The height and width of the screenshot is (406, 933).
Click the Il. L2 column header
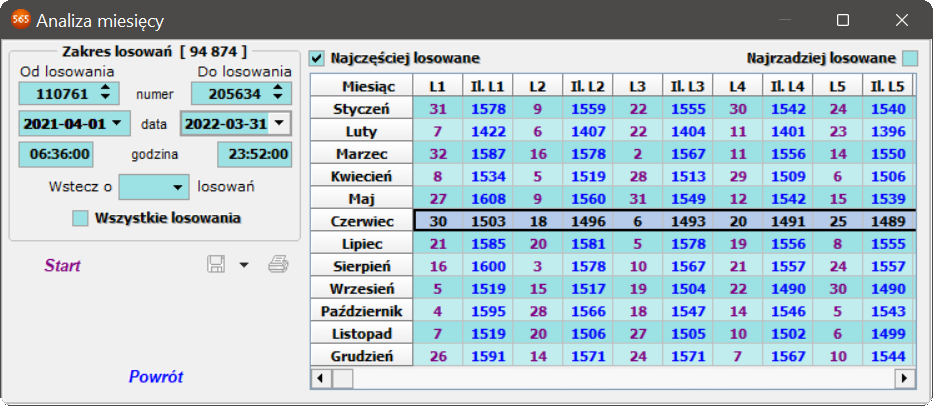point(588,86)
